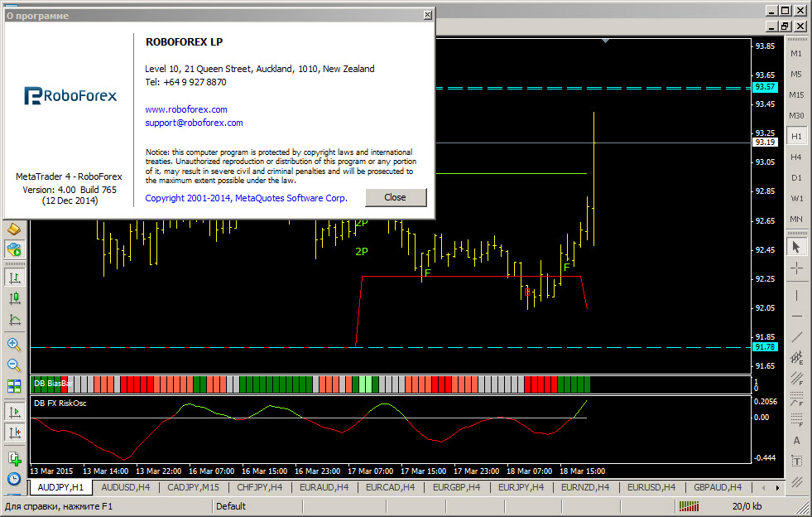This screenshot has height=517, width=812.
Task: Switch timeframe to D1
Action: click(796, 178)
